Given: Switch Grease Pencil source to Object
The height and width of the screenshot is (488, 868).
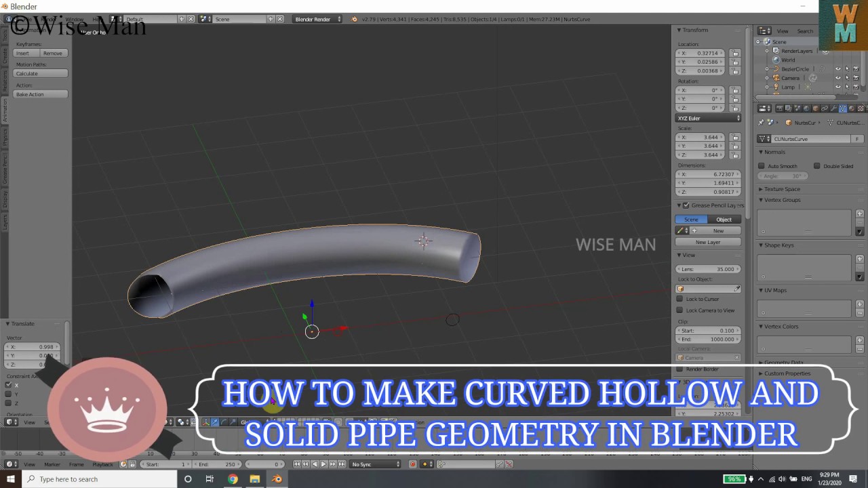Looking at the screenshot, I should [724, 220].
